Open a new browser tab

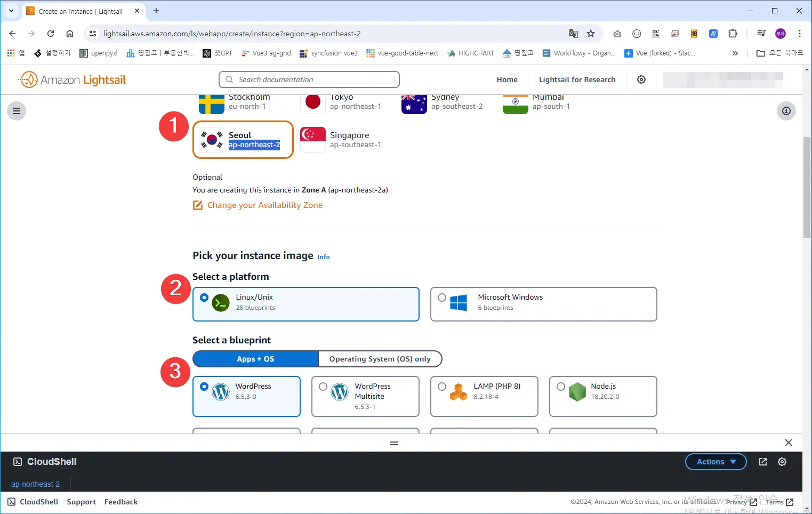[x=156, y=11]
